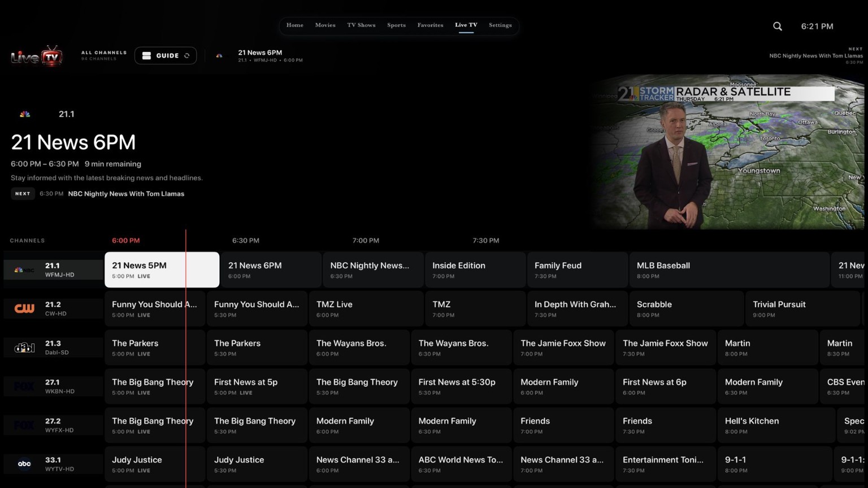Go to the Home tab
This screenshot has width=868, height=488.
point(295,25)
